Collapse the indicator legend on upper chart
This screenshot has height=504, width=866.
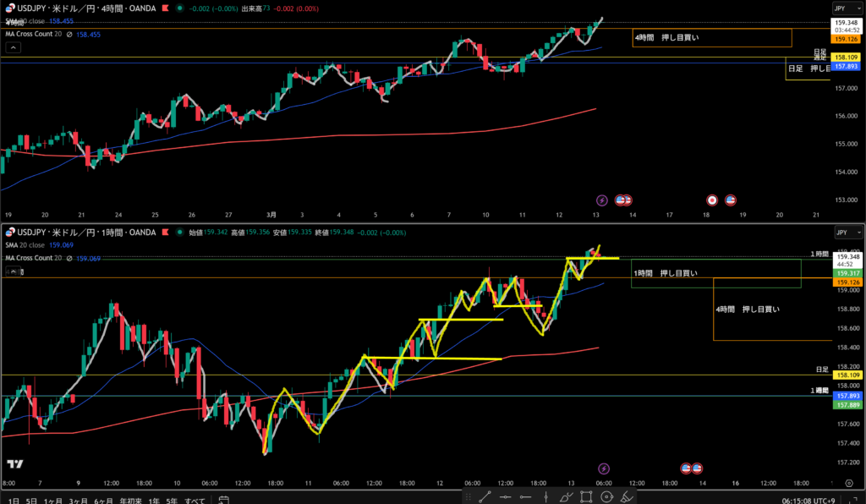(13, 48)
